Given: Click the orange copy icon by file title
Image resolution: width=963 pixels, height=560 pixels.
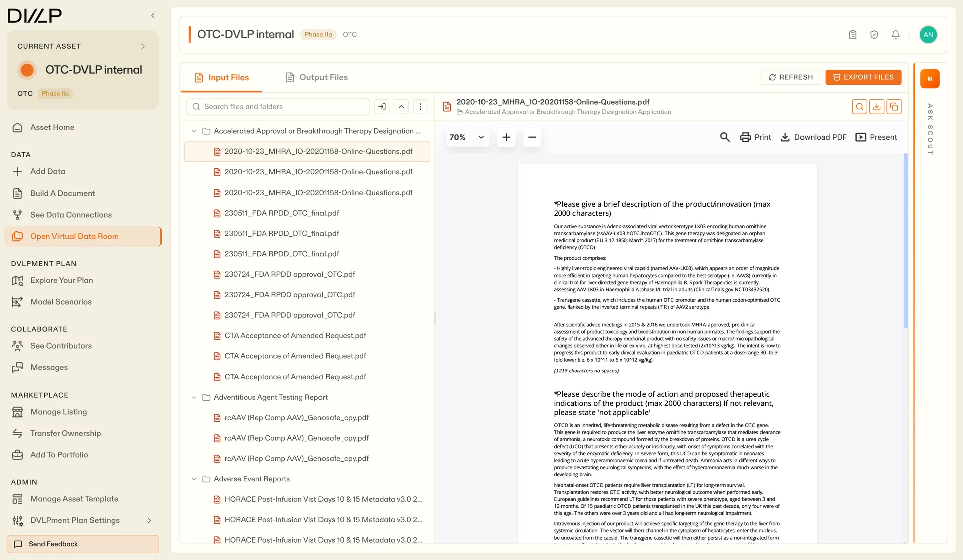Looking at the screenshot, I should (x=894, y=107).
